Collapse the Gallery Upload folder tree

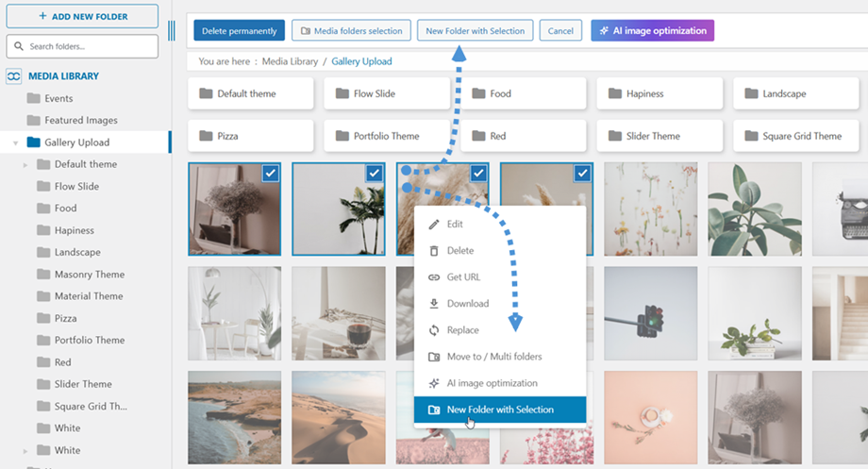(x=16, y=143)
